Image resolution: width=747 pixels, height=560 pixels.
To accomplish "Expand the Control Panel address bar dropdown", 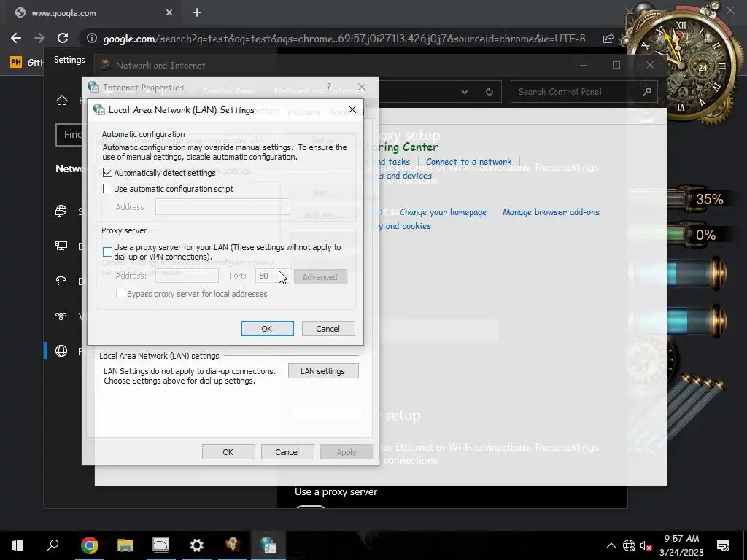I will 465,92.
